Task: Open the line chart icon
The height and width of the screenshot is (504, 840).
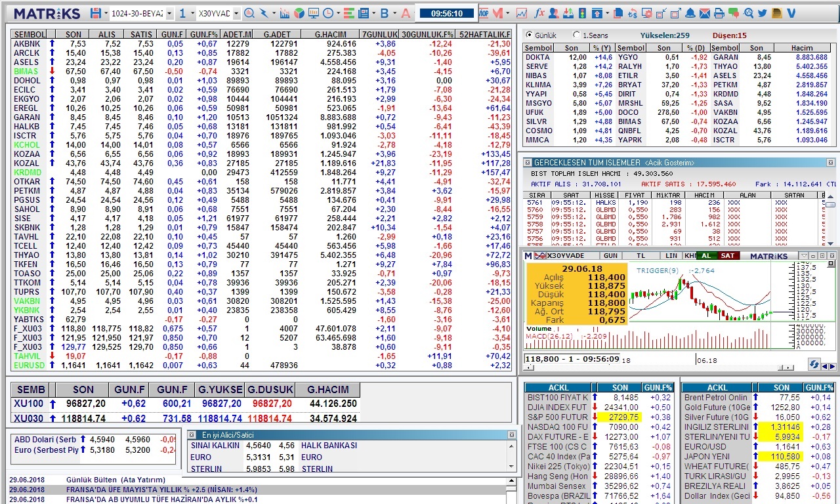Action: (x=522, y=13)
